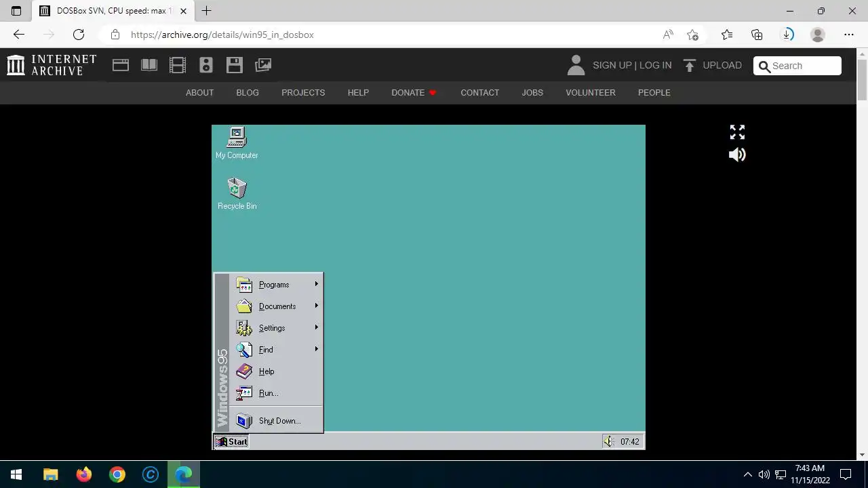Open Find in Start menu
868x488 pixels.
(276, 350)
